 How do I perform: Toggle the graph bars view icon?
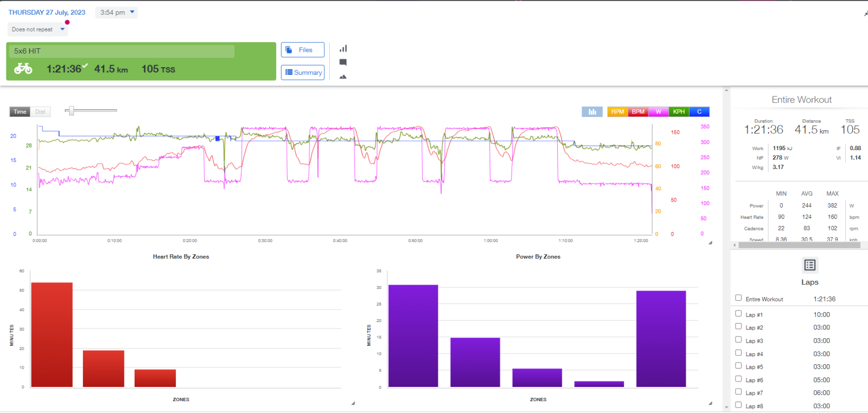[x=592, y=112]
